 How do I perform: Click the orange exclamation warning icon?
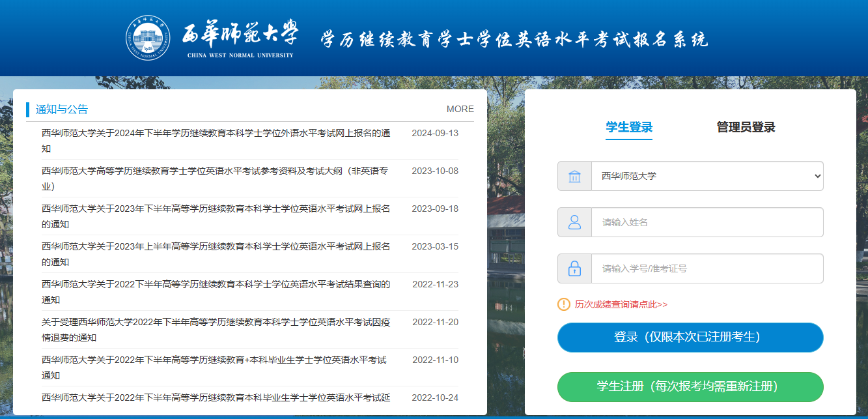pyautogui.click(x=564, y=304)
